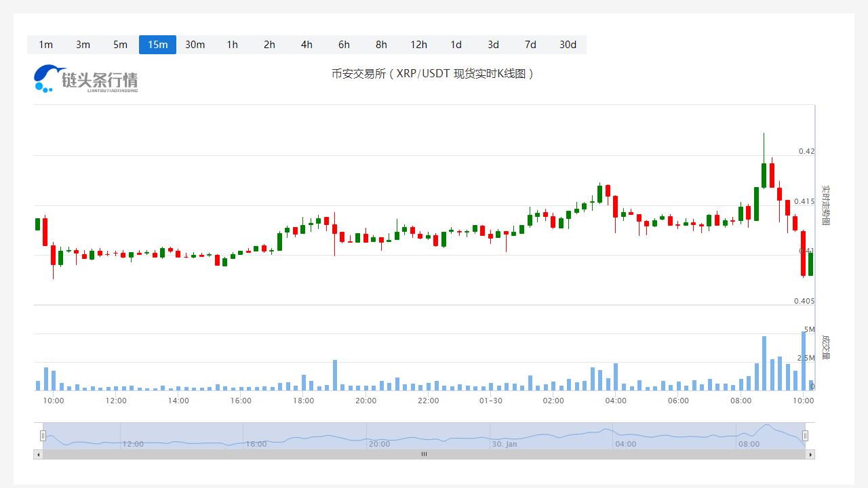Switch to the 7d timeframe

click(530, 45)
